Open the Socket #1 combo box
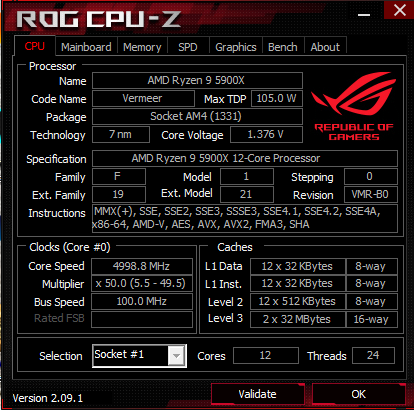Viewport: 414px width, 410px height. coord(139,356)
